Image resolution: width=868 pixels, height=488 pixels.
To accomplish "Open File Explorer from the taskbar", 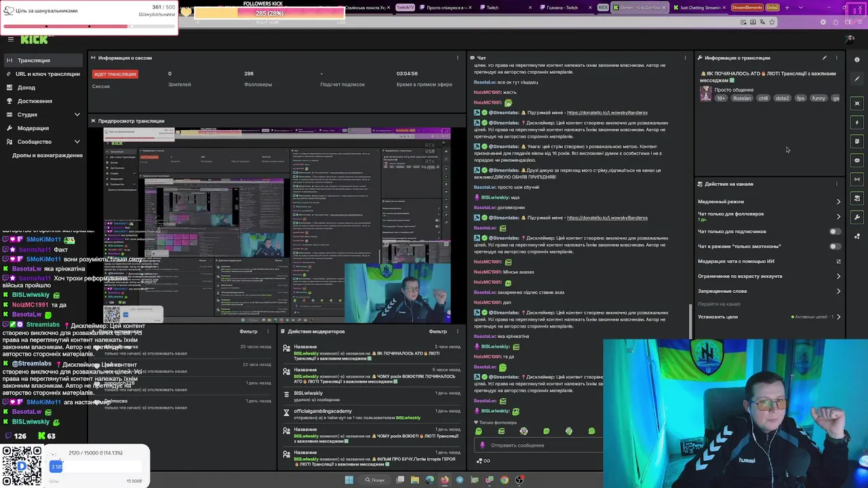I will [x=415, y=480].
